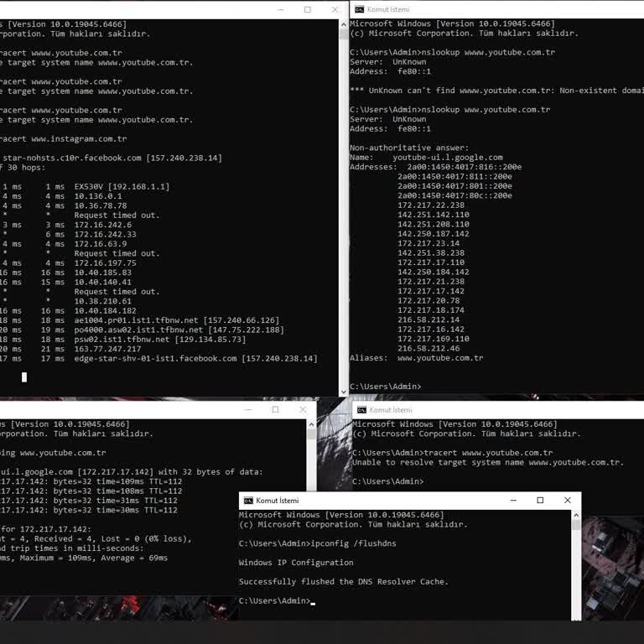Close the instagram tracert window
This screenshot has width=644, height=644.
tap(335, 9)
